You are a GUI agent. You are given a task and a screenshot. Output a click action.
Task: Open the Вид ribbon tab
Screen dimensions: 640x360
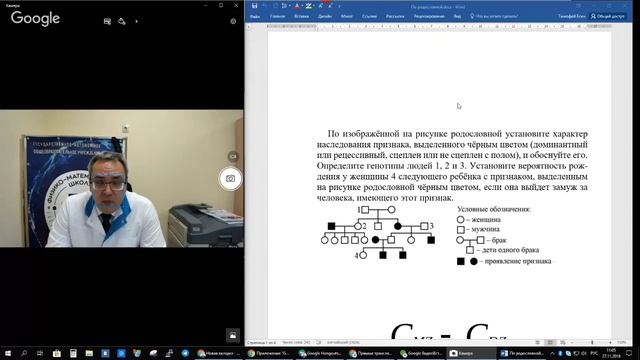pyautogui.click(x=457, y=16)
